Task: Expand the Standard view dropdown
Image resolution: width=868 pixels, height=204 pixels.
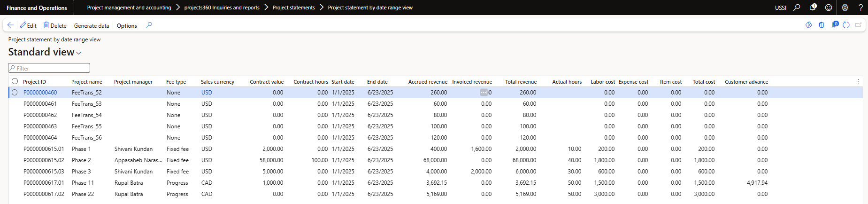Action: coord(78,53)
